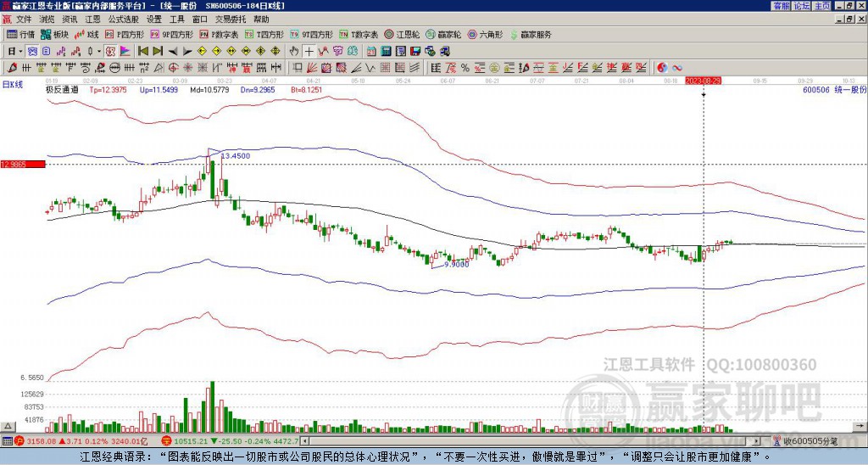Open the candlestick style dropdown arrow

(x=99, y=51)
